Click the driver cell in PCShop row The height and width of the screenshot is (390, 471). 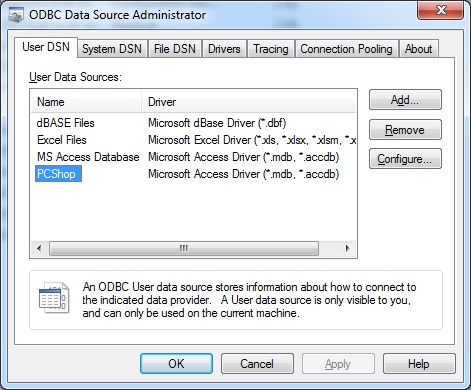click(x=244, y=174)
